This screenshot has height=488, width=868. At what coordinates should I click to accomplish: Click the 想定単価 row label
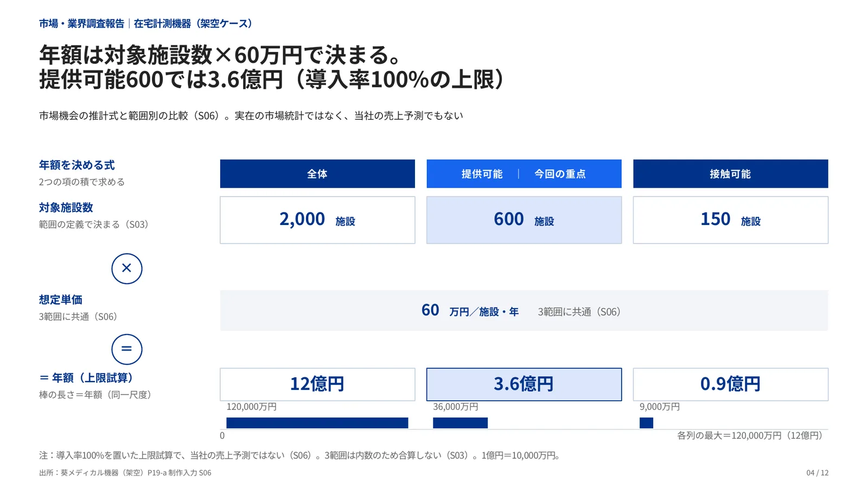(x=61, y=300)
